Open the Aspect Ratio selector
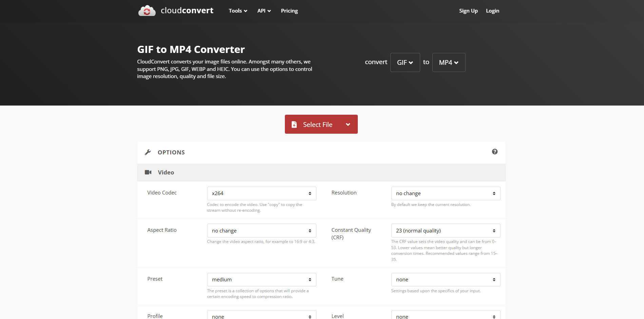This screenshot has width=644, height=319. pyautogui.click(x=261, y=230)
